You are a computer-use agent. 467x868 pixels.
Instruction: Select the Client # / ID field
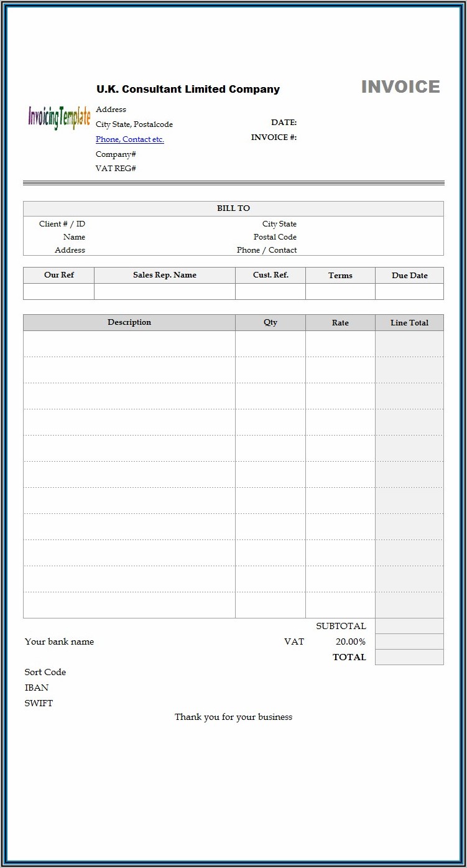[162, 224]
